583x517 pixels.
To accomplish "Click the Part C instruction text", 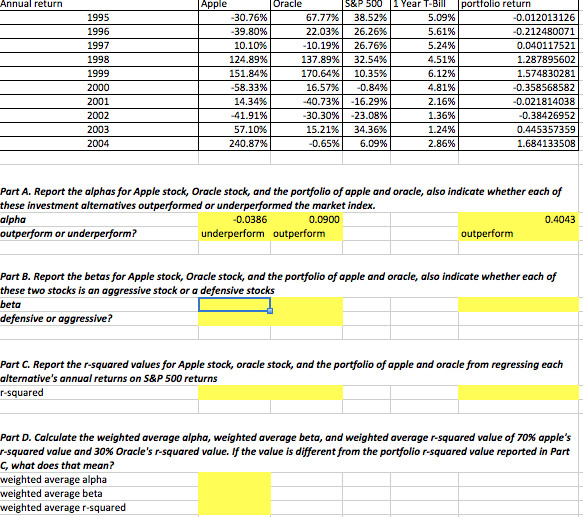I will pos(281,371).
